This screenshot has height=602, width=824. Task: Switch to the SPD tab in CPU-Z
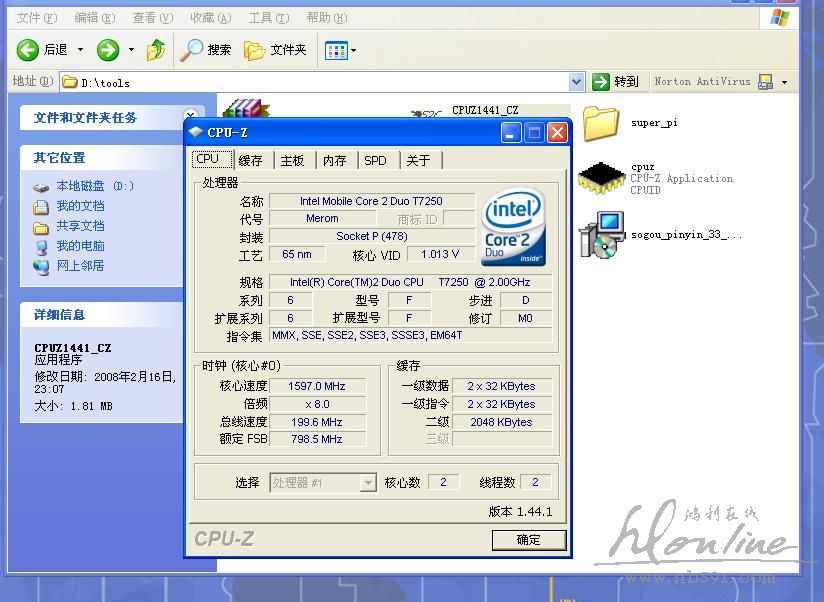click(375, 160)
